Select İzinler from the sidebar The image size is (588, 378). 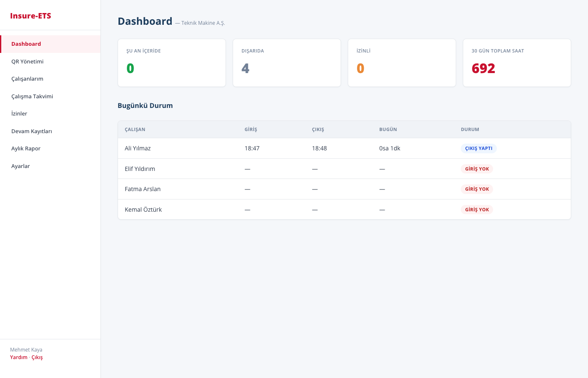[19, 114]
